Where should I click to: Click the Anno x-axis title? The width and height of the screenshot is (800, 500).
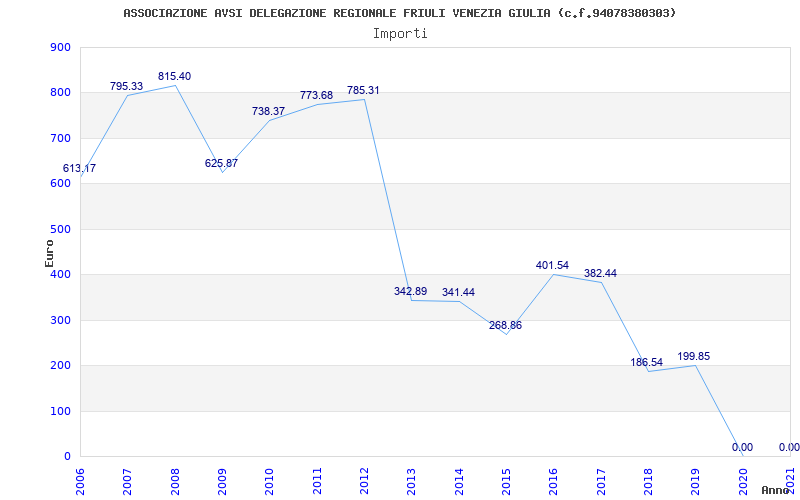774,490
